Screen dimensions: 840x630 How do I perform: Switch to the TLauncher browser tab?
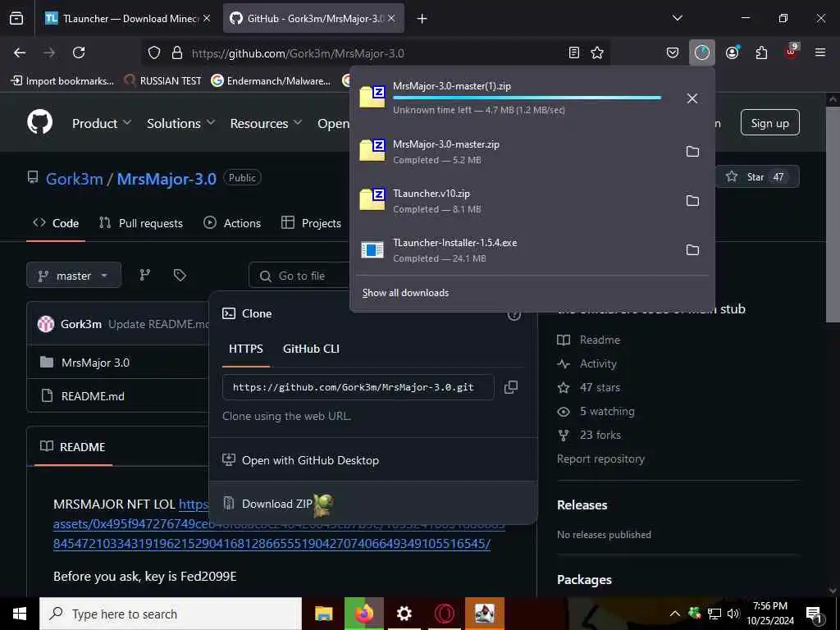[x=129, y=19]
